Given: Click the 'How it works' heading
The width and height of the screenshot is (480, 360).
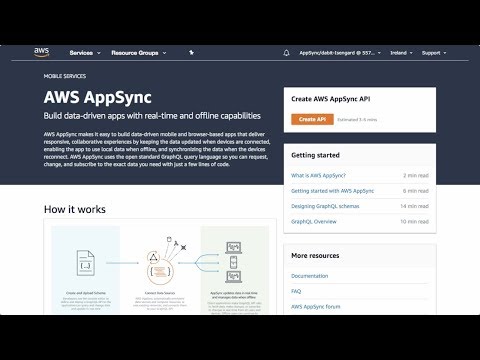Looking at the screenshot, I should coord(75,209).
